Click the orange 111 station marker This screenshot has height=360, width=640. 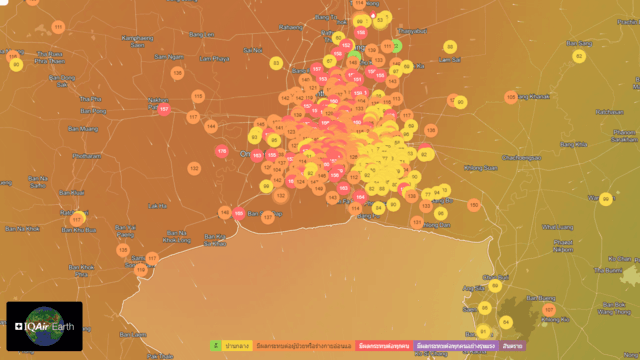58,27
